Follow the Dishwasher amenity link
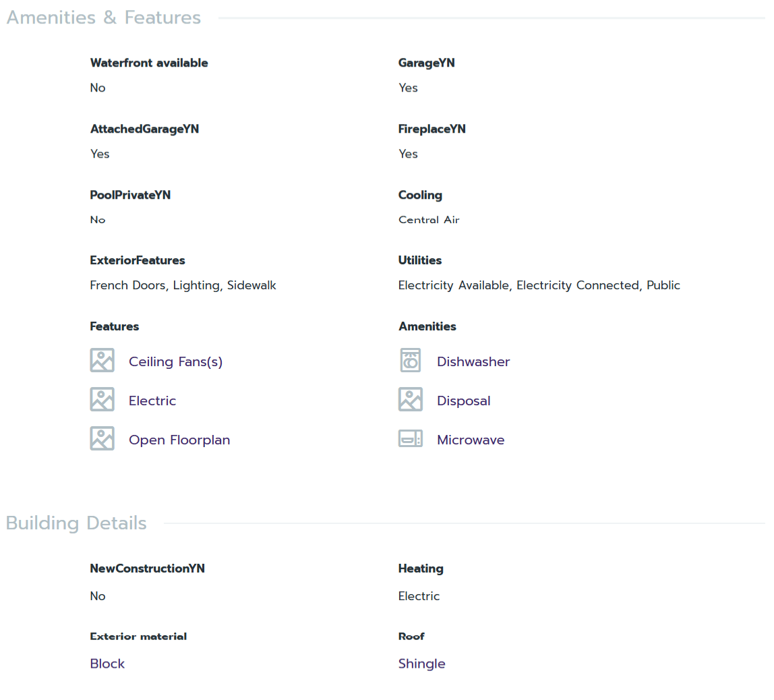 [473, 362]
